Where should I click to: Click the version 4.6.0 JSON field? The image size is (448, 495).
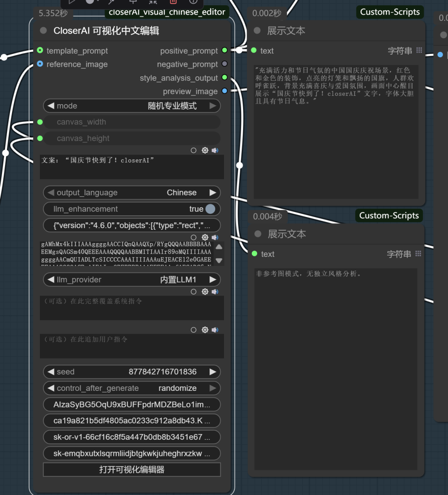131,225
